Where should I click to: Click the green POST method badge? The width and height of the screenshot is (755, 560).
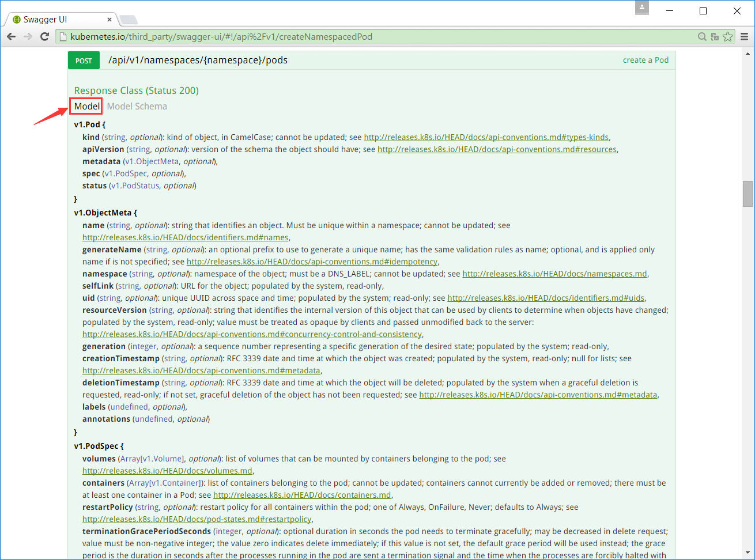pyautogui.click(x=84, y=60)
